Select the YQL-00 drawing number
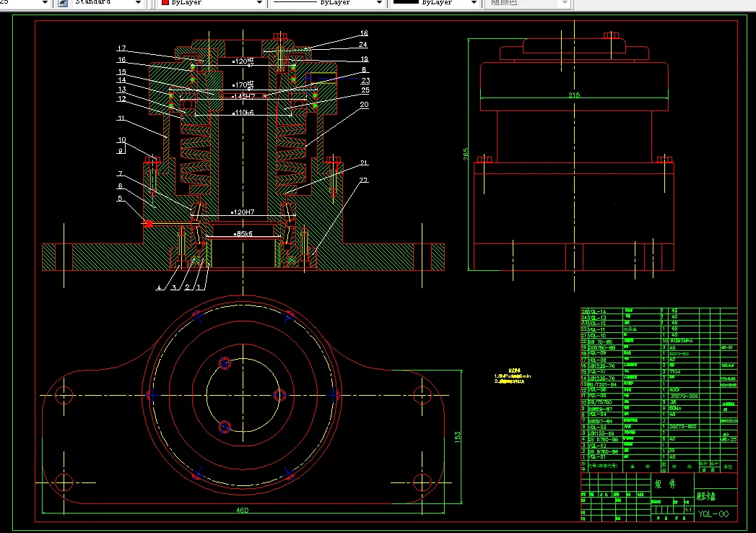 pos(713,514)
